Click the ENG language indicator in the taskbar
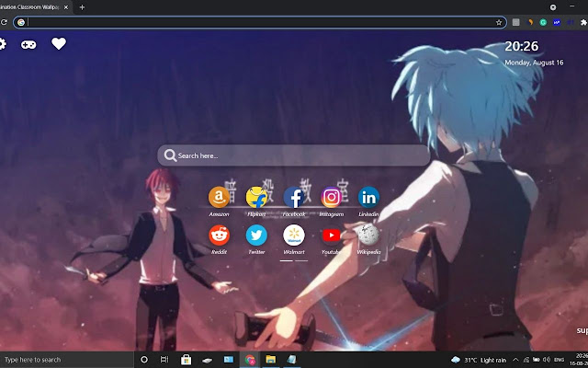The width and height of the screenshot is (588, 368). click(x=560, y=360)
